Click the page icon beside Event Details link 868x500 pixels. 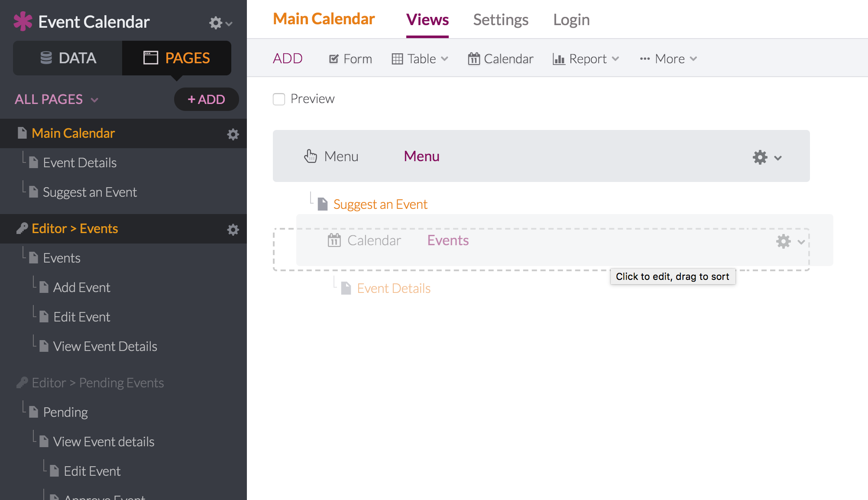[346, 288]
